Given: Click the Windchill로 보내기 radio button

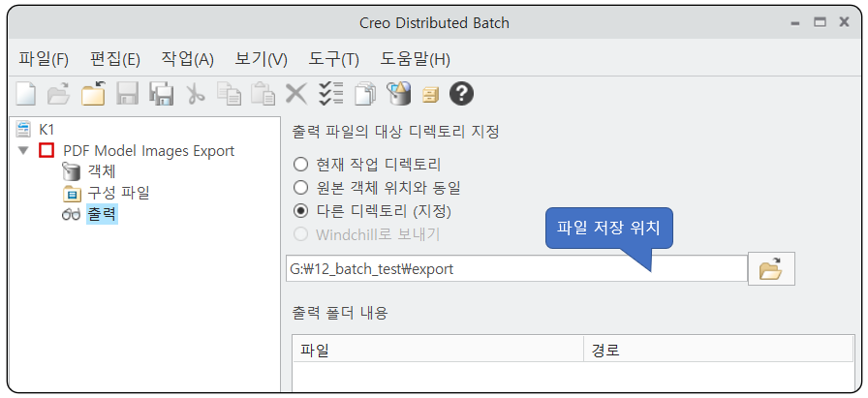Looking at the screenshot, I should click(300, 234).
